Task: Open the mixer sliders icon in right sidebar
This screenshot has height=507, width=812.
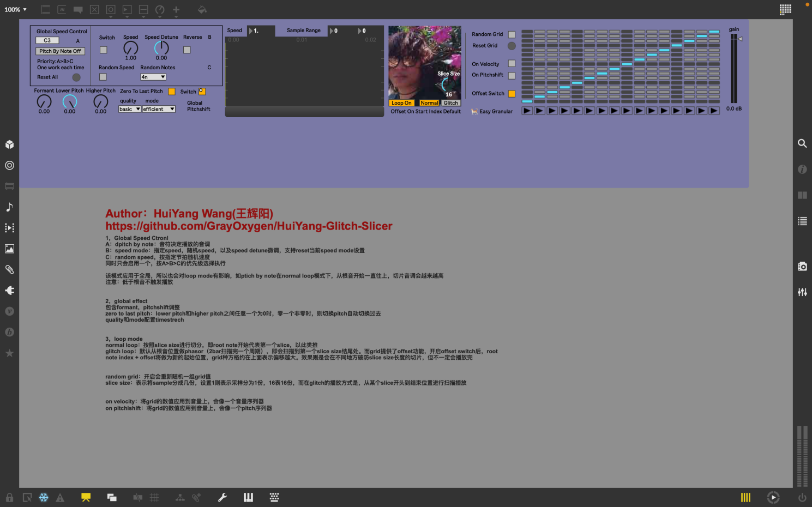Action: point(802,292)
